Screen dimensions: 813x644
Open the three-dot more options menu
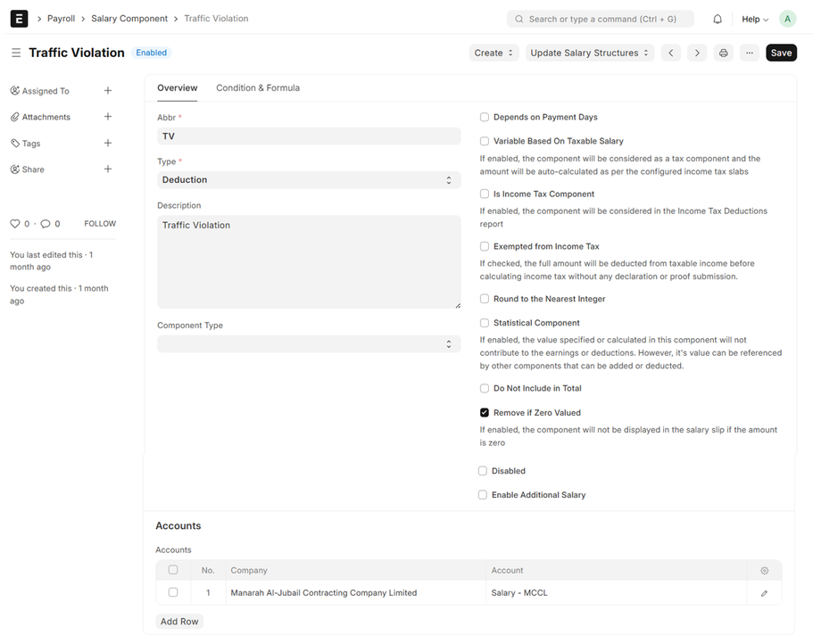(750, 53)
